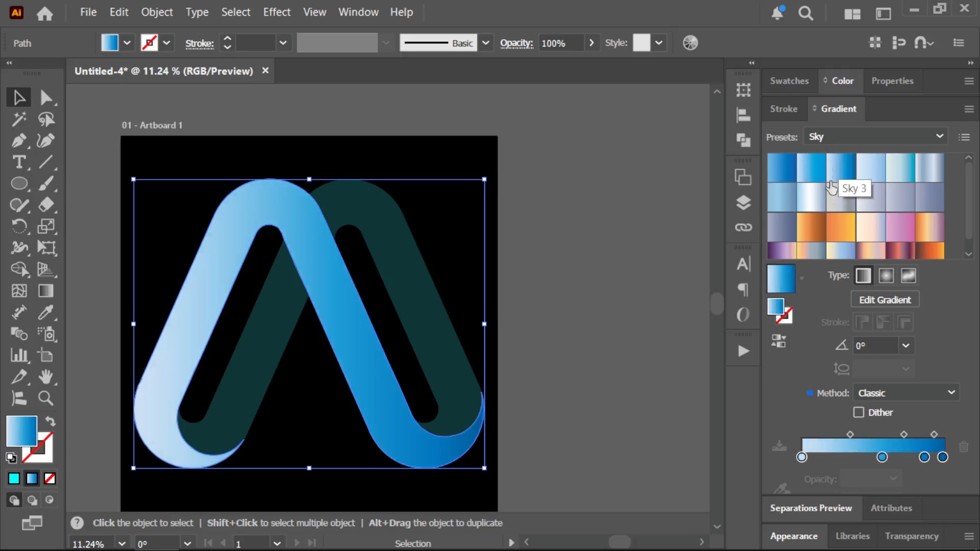Select the Eraser tool
This screenshot has width=980, height=551.
coord(46,205)
